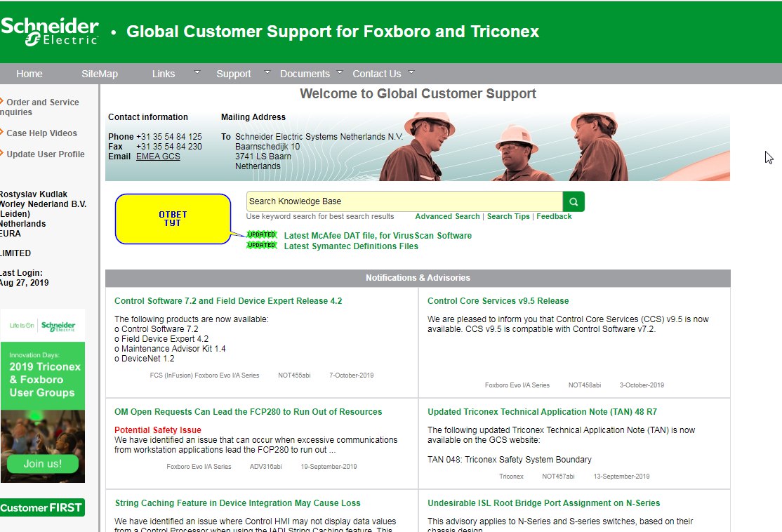The width and height of the screenshot is (782, 532).
Task: Click orange arrow beside Update User Profile
Action: coord(1,154)
